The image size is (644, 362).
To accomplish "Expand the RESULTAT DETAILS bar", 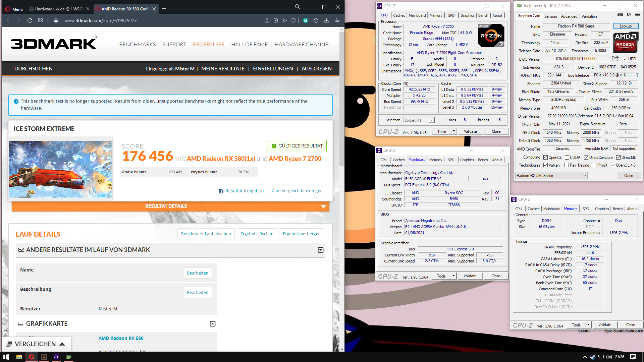I will [170, 206].
